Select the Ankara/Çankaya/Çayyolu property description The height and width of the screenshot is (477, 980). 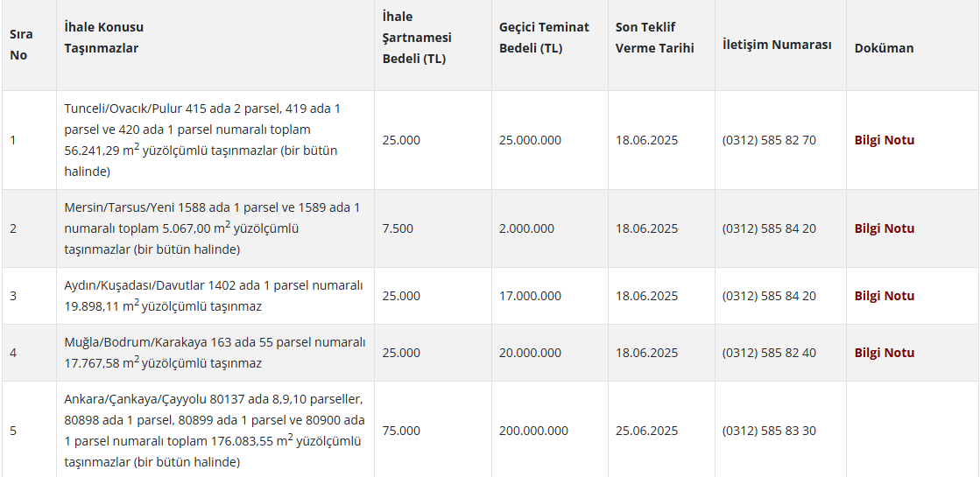(x=214, y=431)
